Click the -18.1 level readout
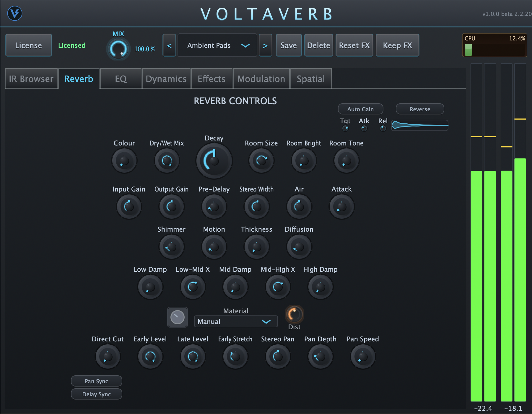This screenshot has width=532, height=414. tap(513, 408)
